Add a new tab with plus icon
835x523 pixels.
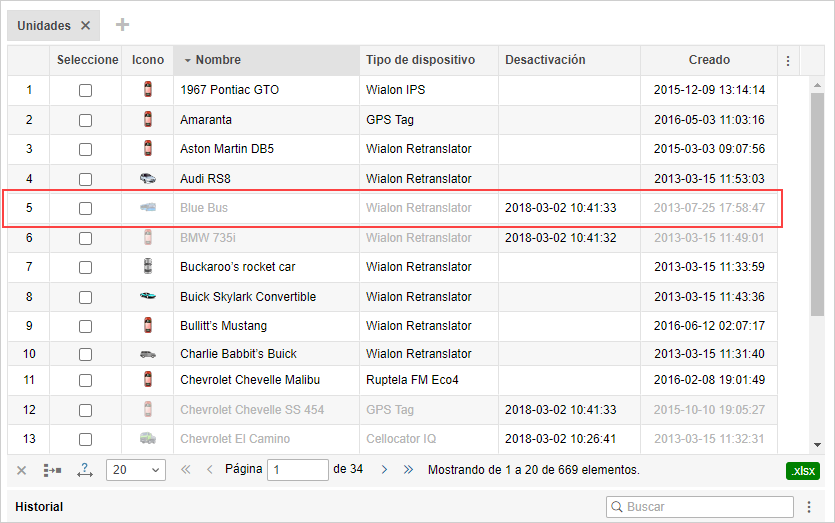pos(122,24)
